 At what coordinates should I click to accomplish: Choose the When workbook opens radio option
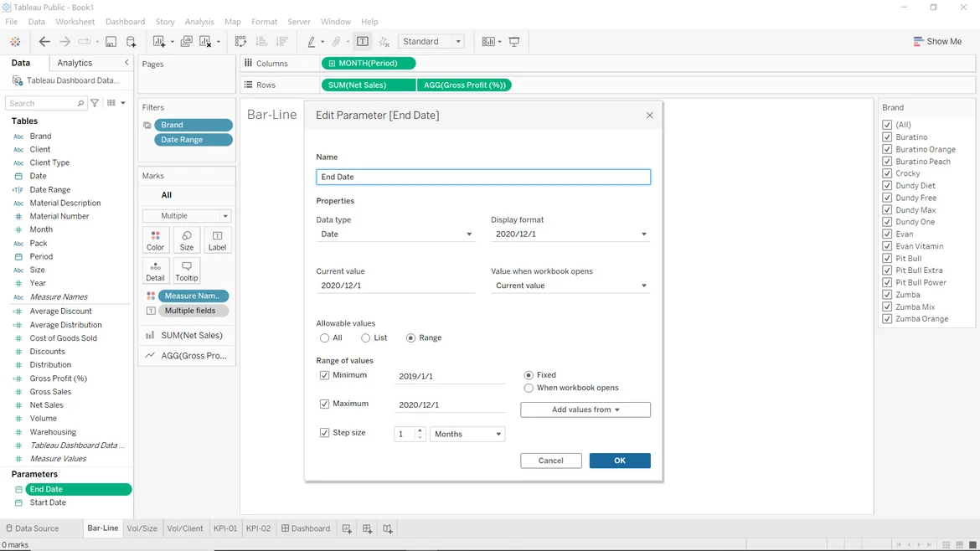pyautogui.click(x=529, y=389)
